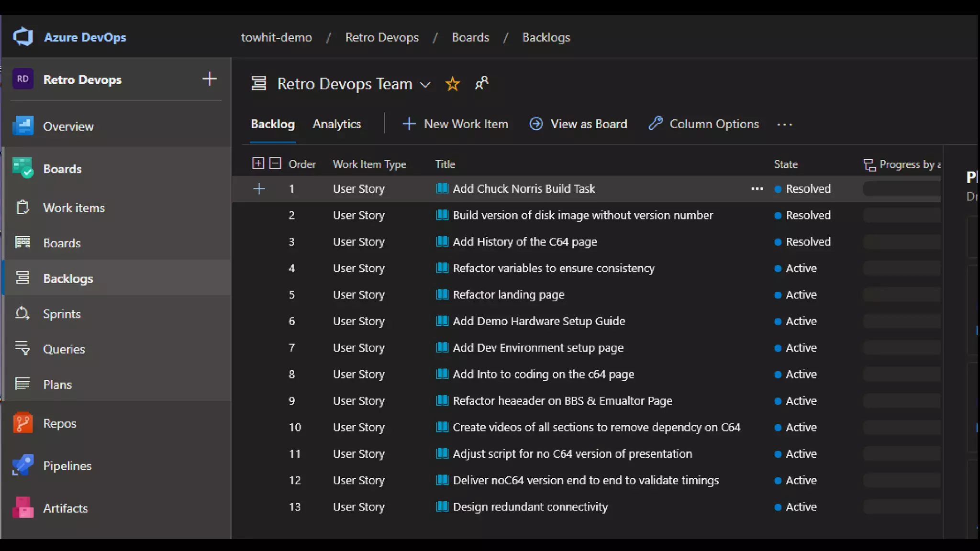980x551 pixels.
Task: Open the toolbar more options ellipsis
Action: (784, 124)
